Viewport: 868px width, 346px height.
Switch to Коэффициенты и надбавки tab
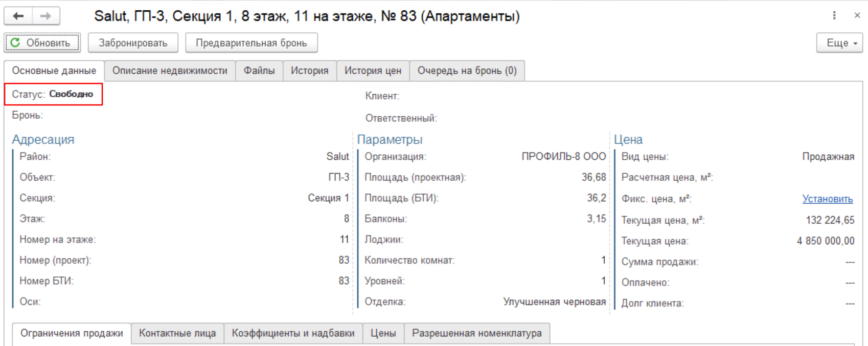click(x=293, y=333)
